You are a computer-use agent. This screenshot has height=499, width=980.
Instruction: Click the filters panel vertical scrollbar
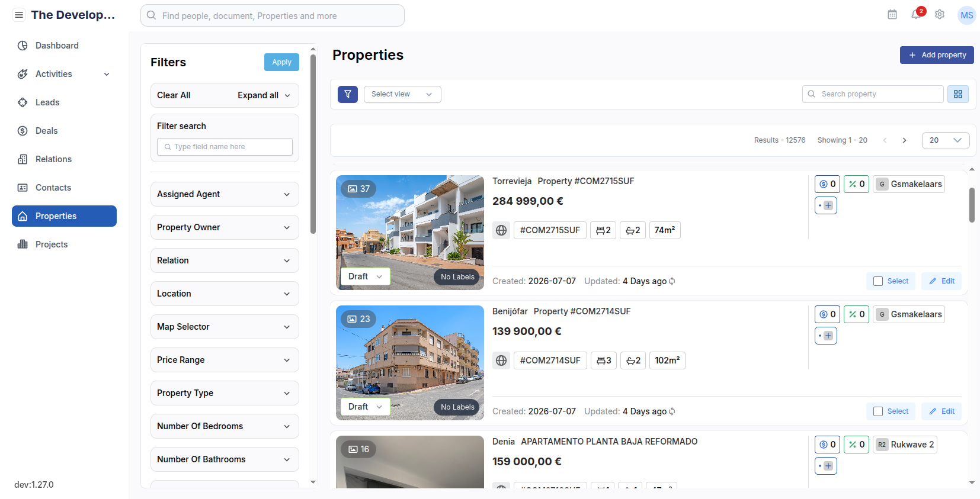coord(313,145)
